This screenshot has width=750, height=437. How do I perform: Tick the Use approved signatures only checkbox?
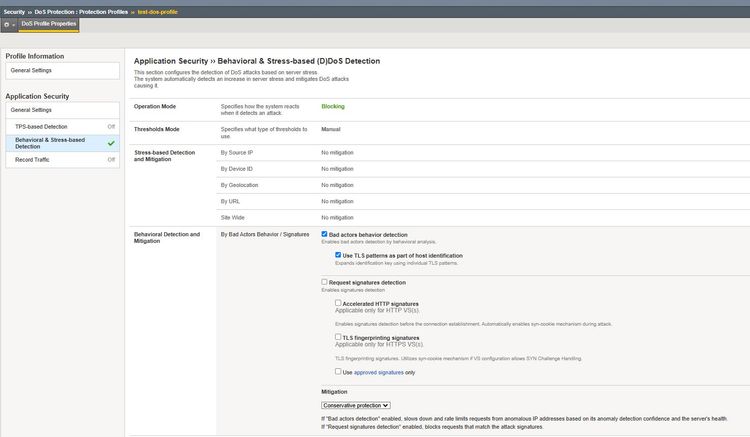click(x=338, y=371)
